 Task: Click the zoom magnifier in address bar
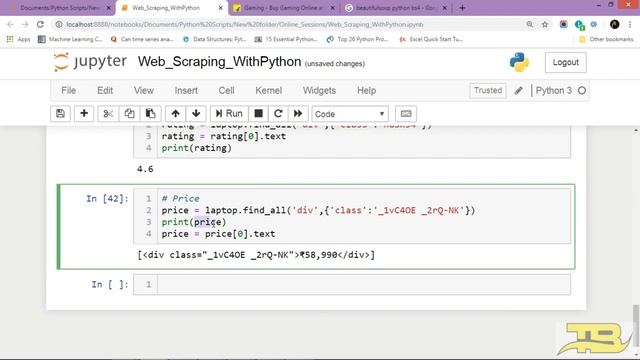pos(530,24)
